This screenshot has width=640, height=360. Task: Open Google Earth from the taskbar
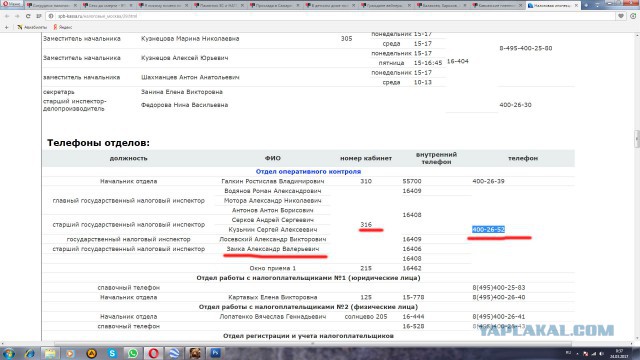174,353
